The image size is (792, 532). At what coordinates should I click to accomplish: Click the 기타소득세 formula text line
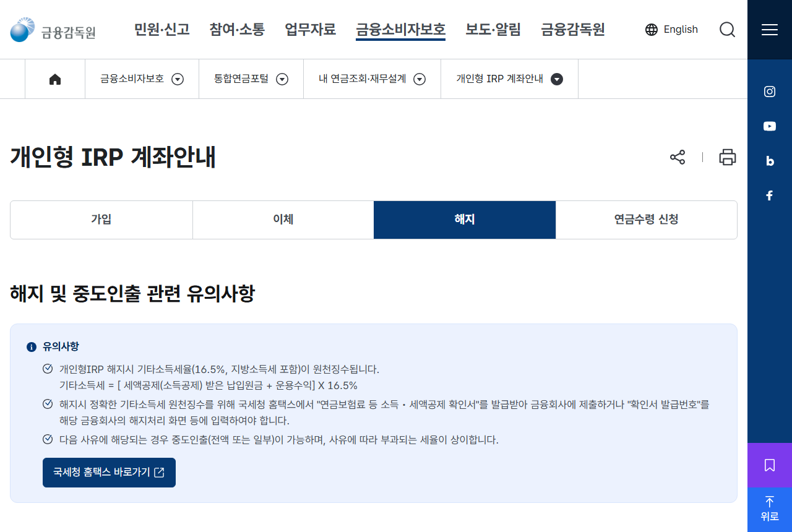click(209, 385)
